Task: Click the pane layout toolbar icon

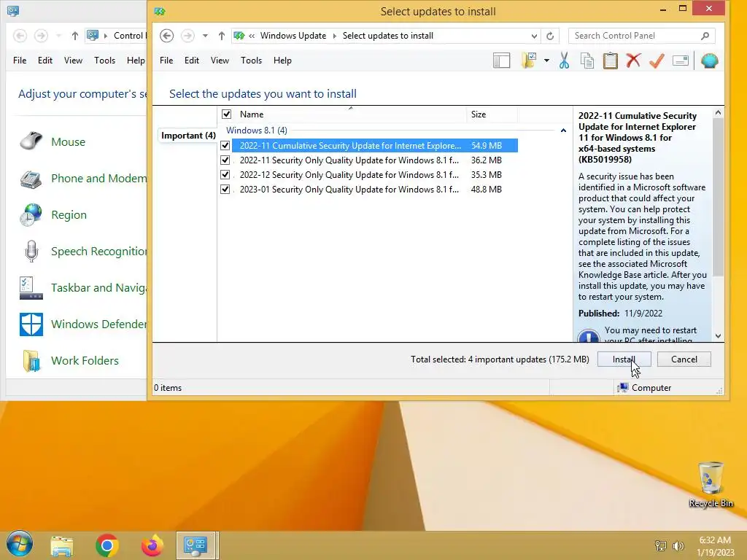Action: [x=501, y=61]
